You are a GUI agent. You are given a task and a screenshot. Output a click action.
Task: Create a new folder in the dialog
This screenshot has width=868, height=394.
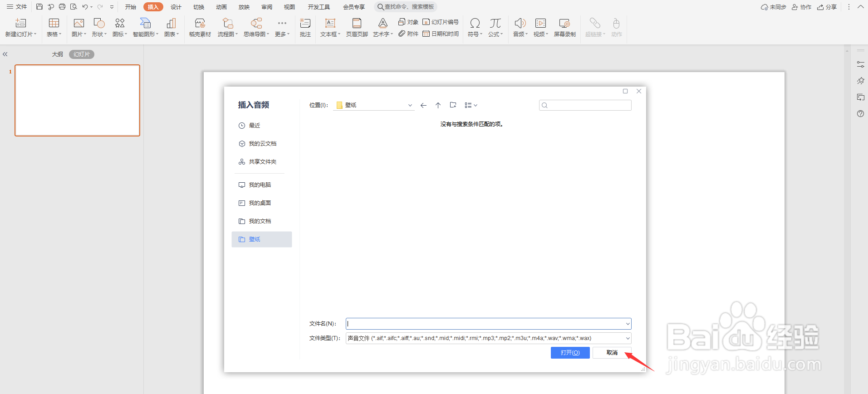coord(453,105)
